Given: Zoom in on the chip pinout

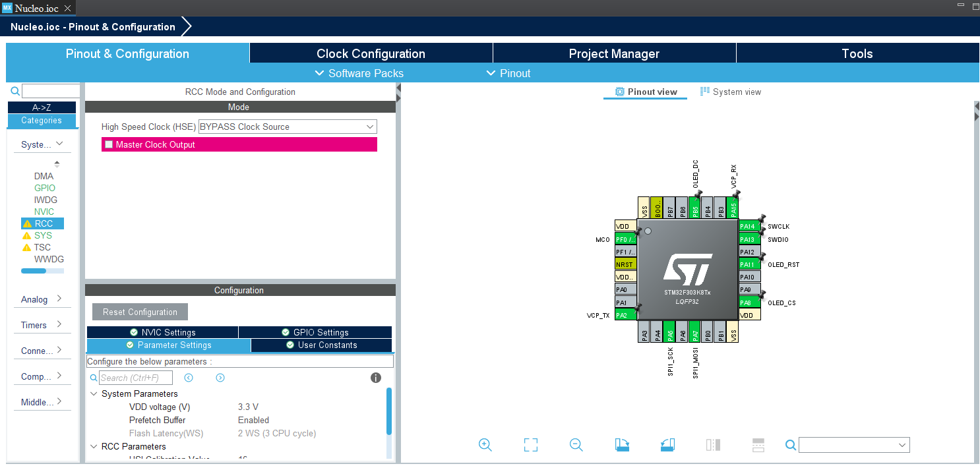Looking at the screenshot, I should click(485, 445).
